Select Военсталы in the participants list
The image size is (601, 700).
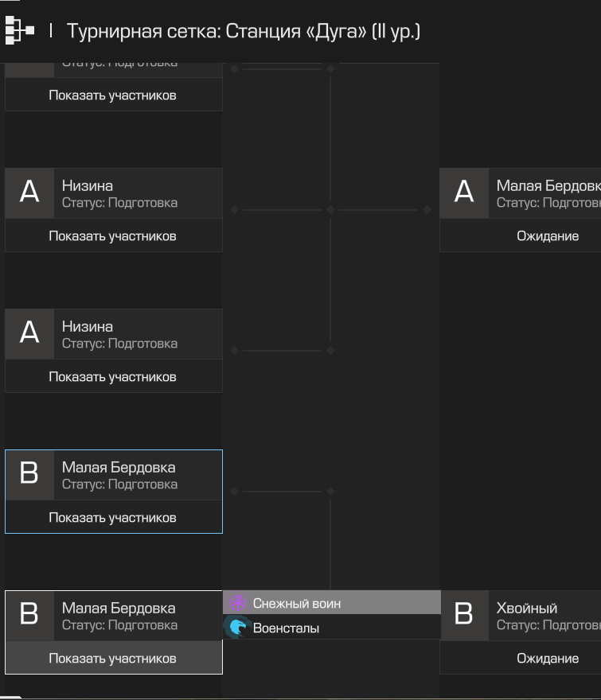(x=332, y=628)
